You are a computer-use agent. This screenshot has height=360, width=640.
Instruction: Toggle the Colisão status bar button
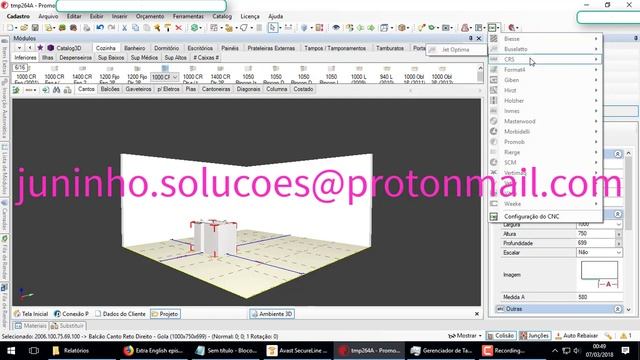point(501,336)
